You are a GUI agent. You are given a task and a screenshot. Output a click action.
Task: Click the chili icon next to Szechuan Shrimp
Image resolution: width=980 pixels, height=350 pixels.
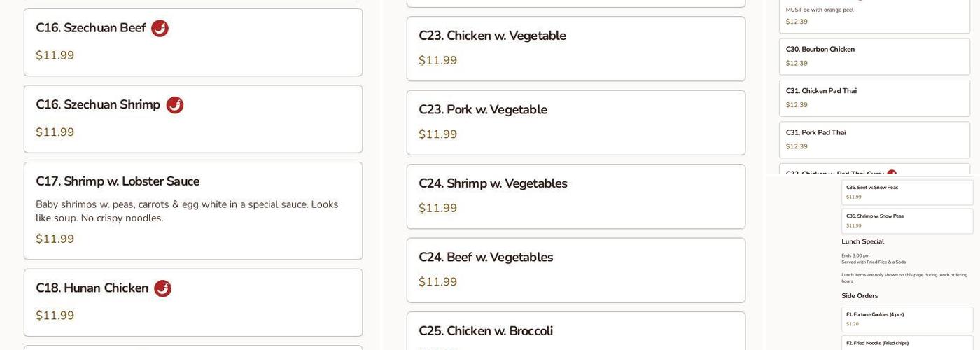click(x=175, y=105)
